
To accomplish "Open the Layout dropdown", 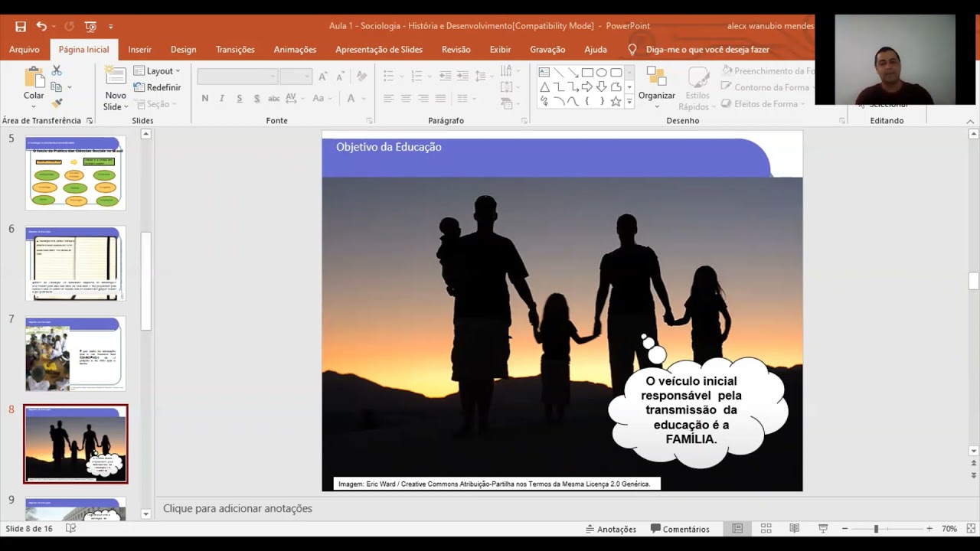I will tap(157, 71).
